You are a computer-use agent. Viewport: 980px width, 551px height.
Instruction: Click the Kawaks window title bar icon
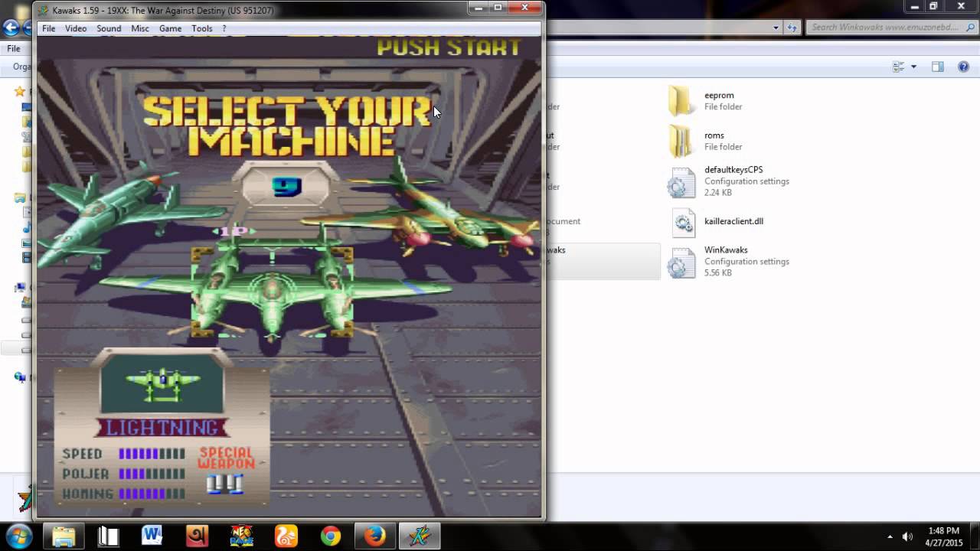pyautogui.click(x=44, y=10)
